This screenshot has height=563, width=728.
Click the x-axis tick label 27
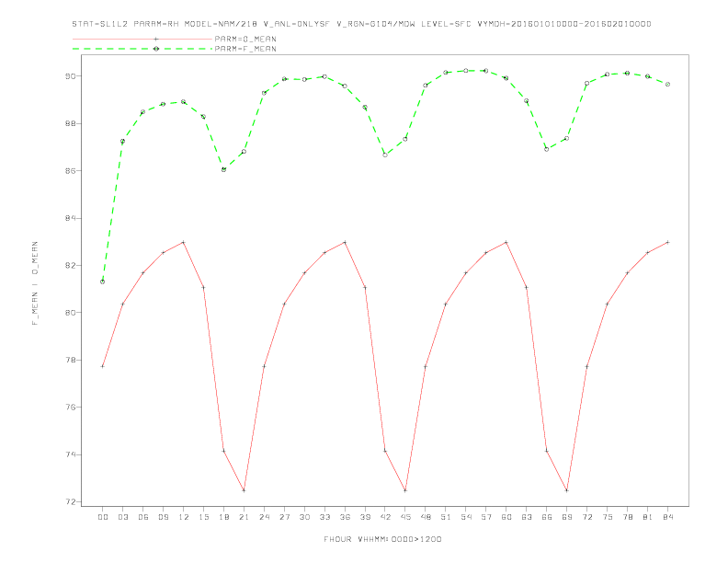point(284,517)
